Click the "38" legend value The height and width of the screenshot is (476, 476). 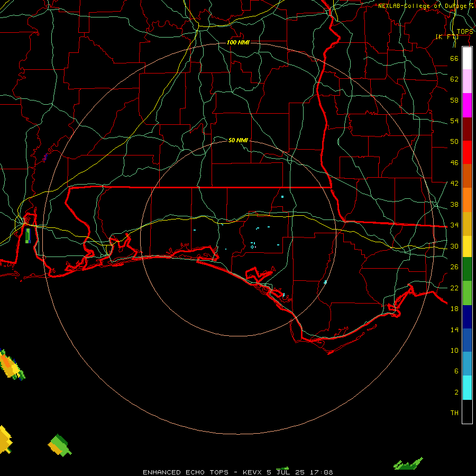454,205
